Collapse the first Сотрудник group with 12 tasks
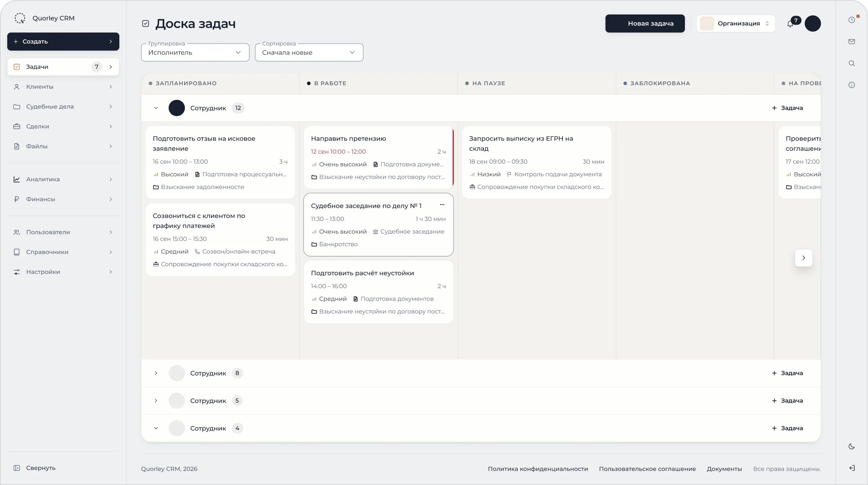This screenshot has height=485, width=868. tap(156, 108)
